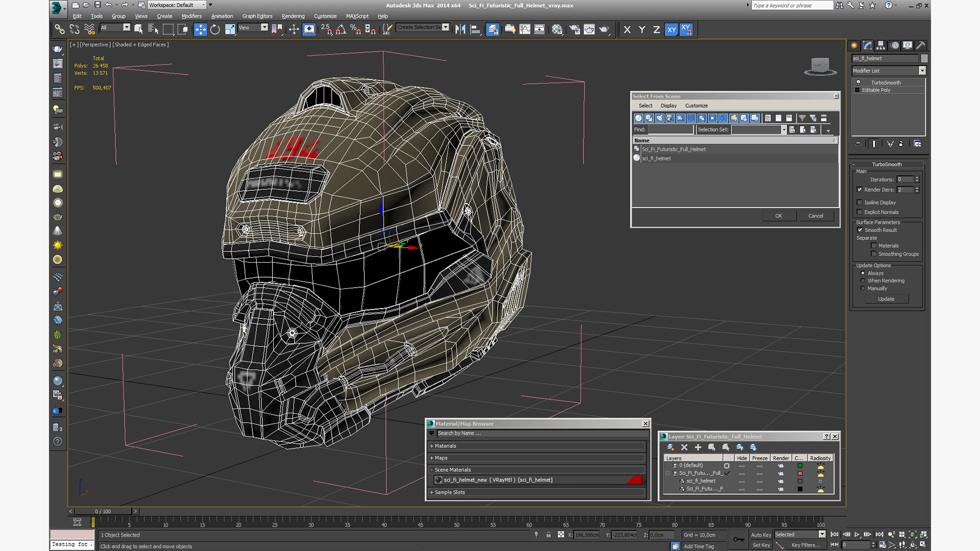Viewport: 980px width, 551px height.
Task: Open the Utilities command panel tab
Action: click(x=921, y=45)
